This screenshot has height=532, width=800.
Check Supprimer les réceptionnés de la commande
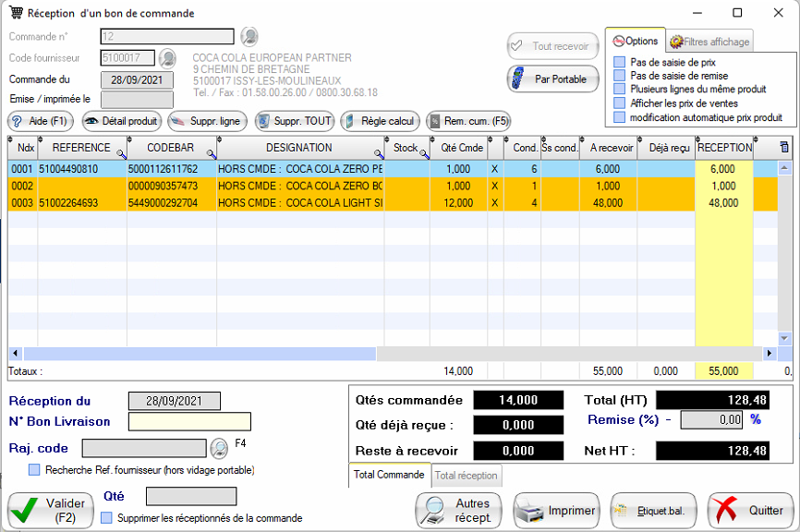(x=106, y=518)
